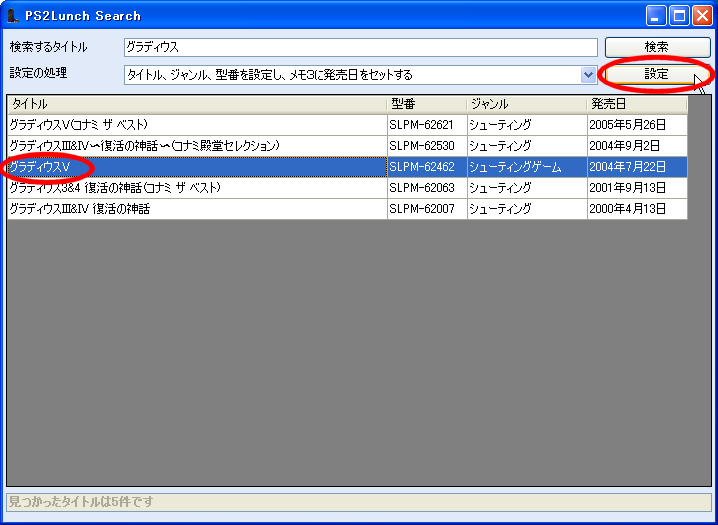Click the シューティングゲーム genre cell
Image resolution: width=718 pixels, height=525 pixels.
[528, 167]
